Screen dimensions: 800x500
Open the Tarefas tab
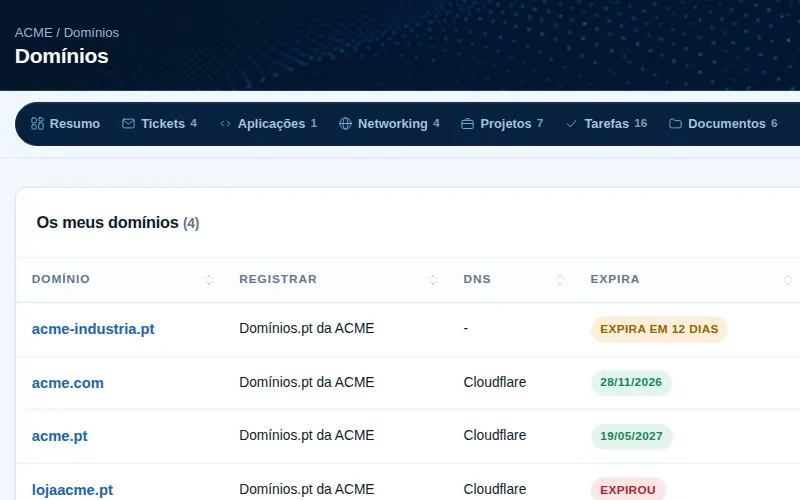[x=607, y=123]
